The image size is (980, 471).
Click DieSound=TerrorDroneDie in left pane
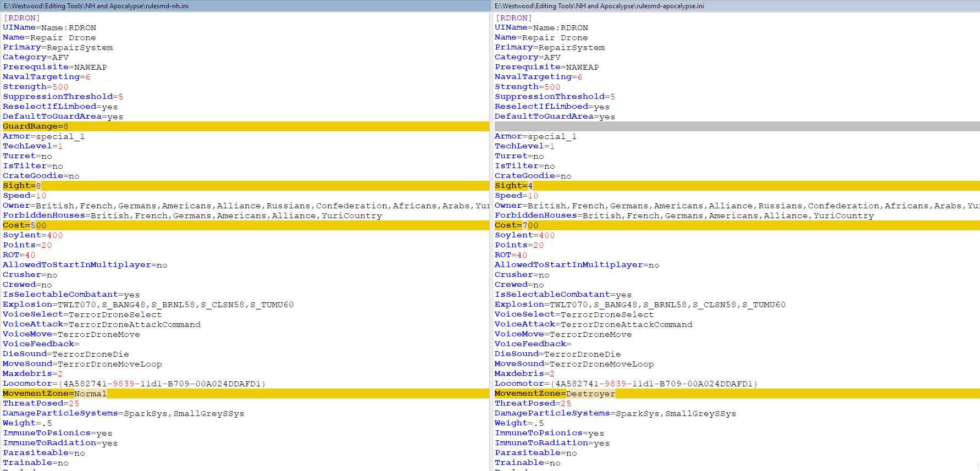pyautogui.click(x=66, y=354)
